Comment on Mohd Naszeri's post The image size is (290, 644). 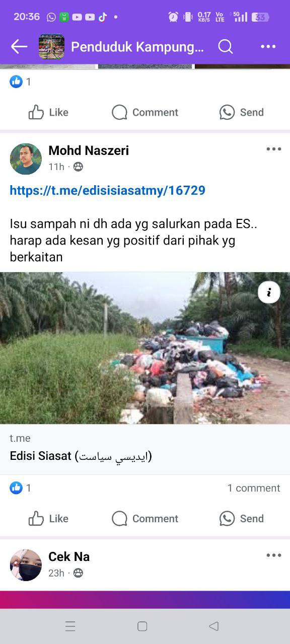pyautogui.click(x=145, y=519)
